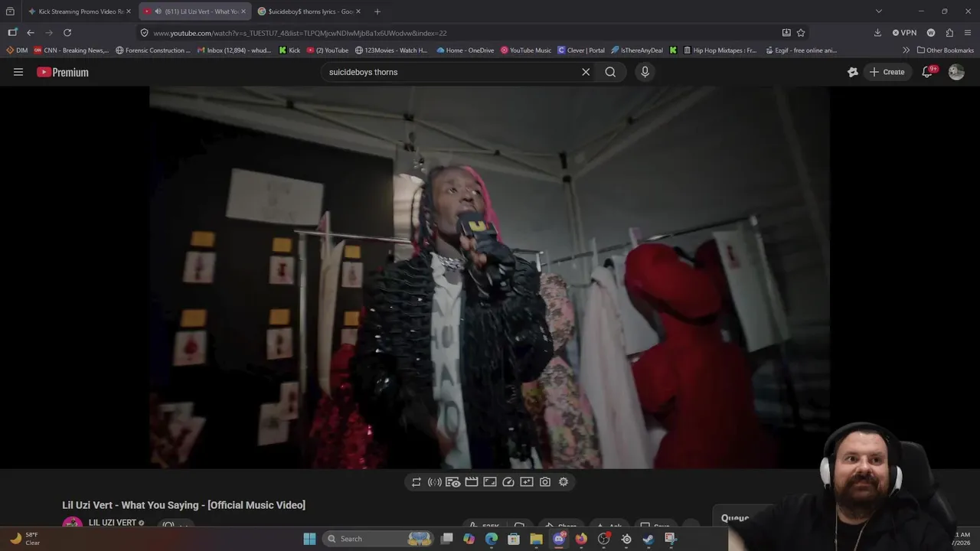Open the weather widget showing 58°F
The width and height of the screenshot is (980, 551).
click(24, 539)
